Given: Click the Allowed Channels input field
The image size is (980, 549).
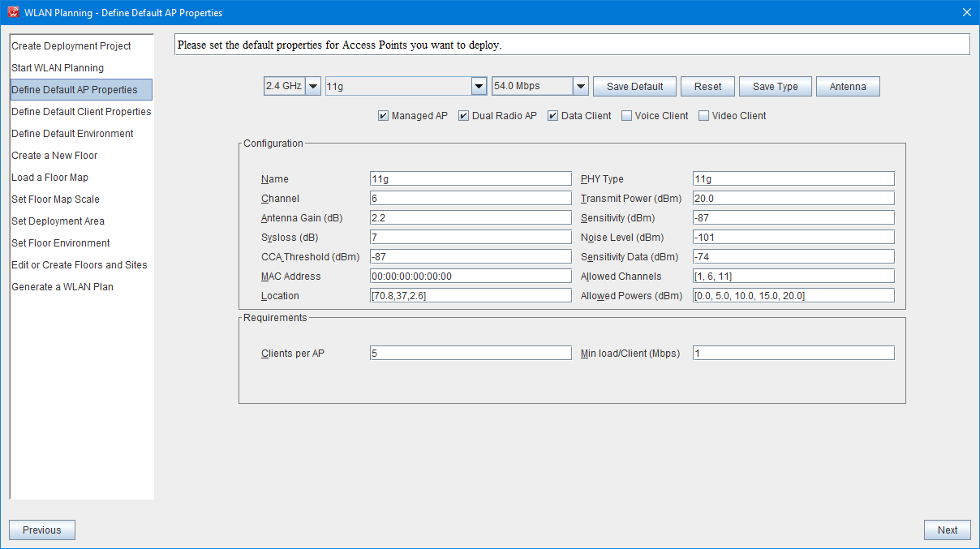Looking at the screenshot, I should (793, 277).
